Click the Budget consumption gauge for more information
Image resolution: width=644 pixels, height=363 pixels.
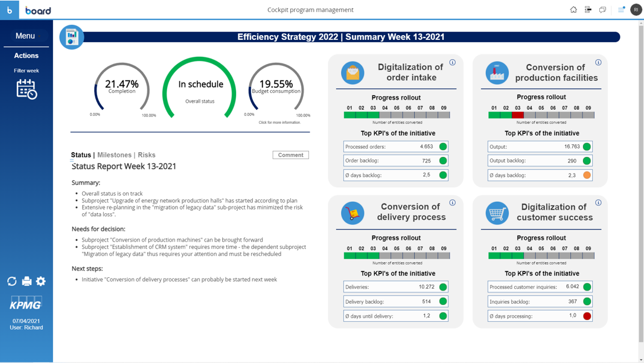[x=276, y=89]
